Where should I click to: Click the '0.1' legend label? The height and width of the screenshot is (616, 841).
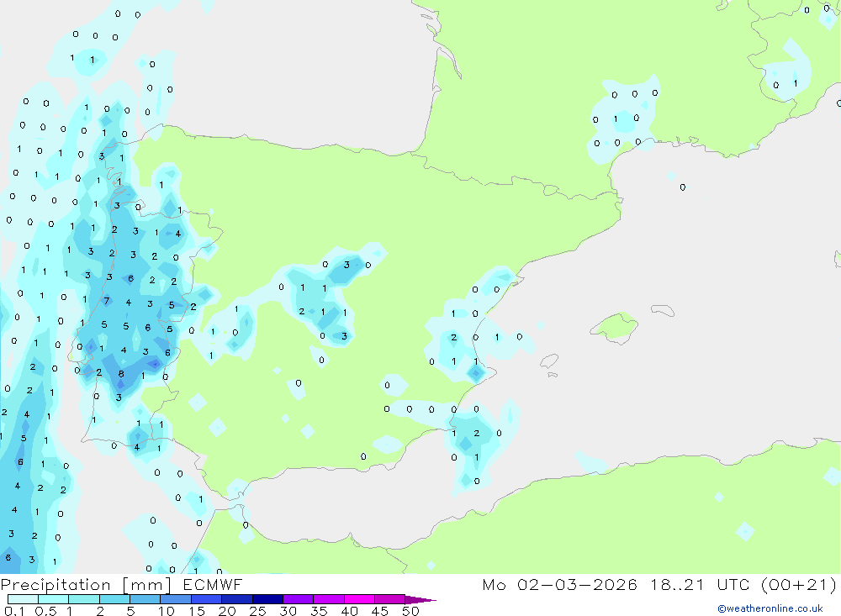pos(14,611)
